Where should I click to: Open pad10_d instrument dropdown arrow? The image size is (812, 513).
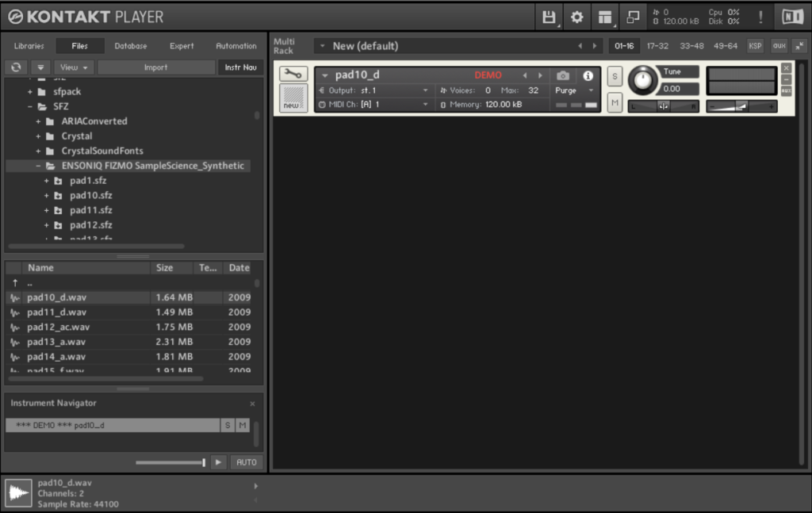(x=325, y=75)
